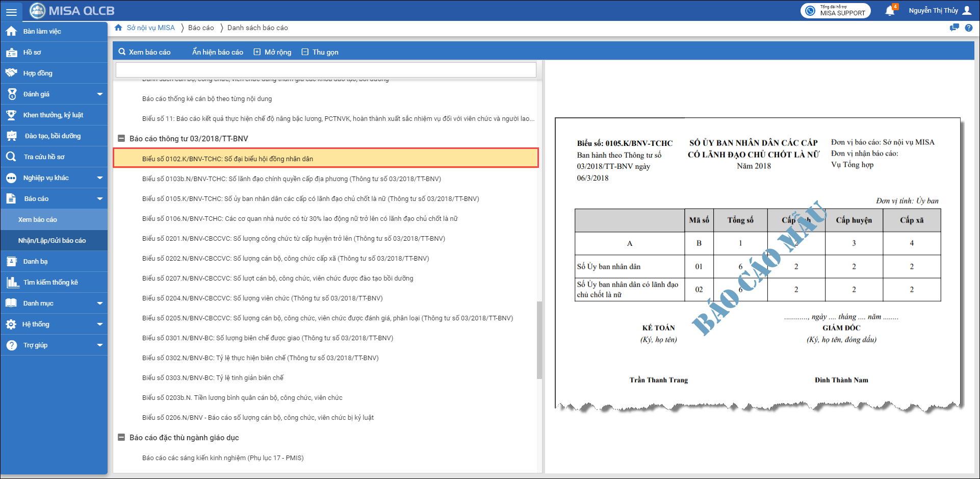Viewport: 980px width, 479px height.
Task: Click the MISA Support hotline icon
Action: pyautogui.click(x=810, y=11)
